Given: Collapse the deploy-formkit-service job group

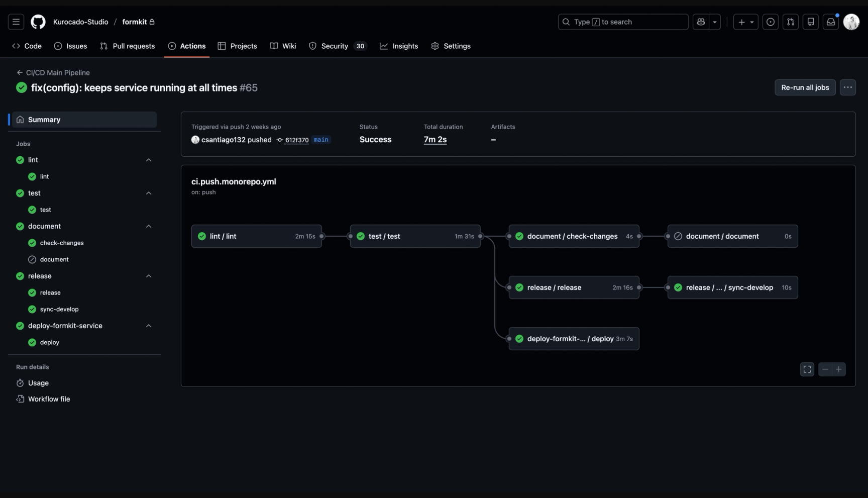Looking at the screenshot, I should pyautogui.click(x=149, y=326).
